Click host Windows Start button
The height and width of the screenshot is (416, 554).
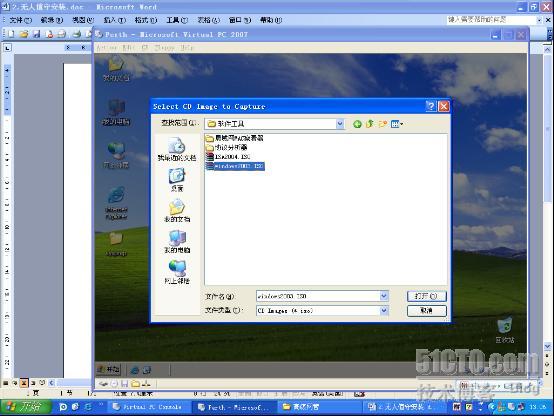click(25, 407)
